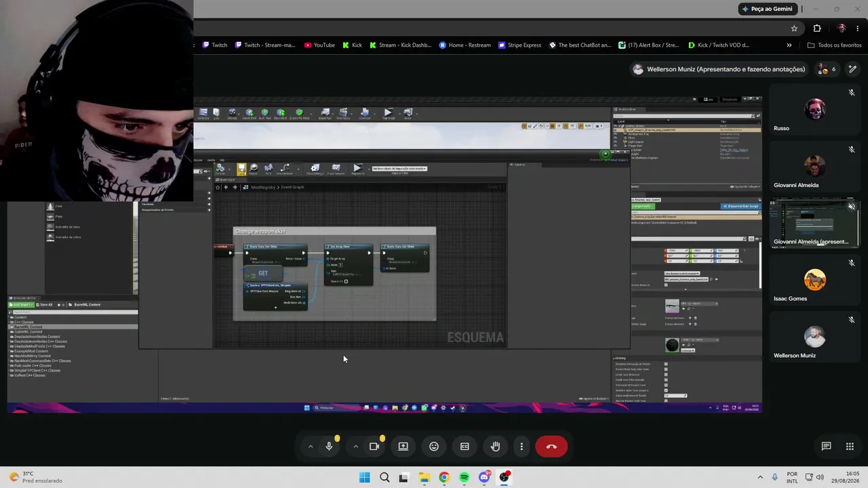Click the Save icon in the shared Blueprint toolbar

(x=241, y=169)
